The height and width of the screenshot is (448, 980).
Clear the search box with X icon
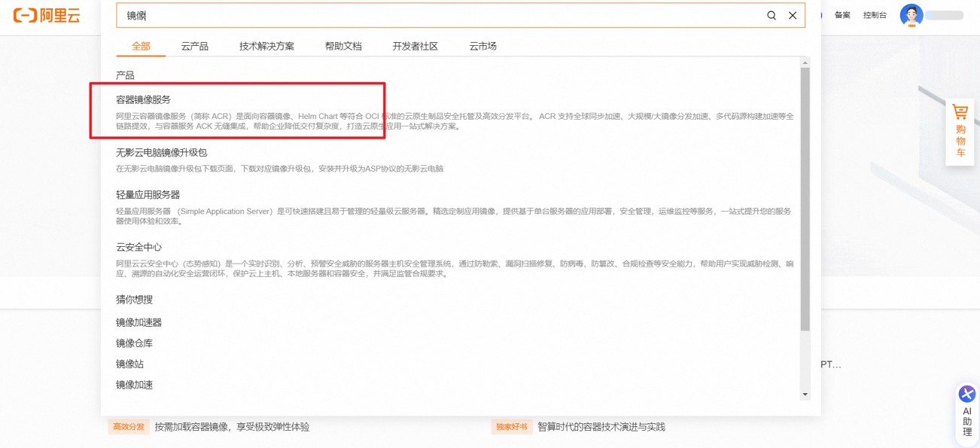tap(793, 16)
